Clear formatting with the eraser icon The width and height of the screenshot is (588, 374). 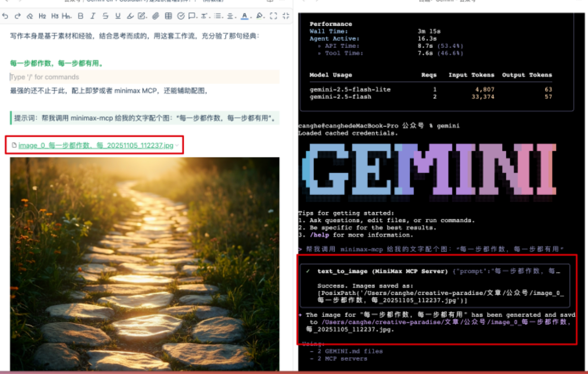29,16
